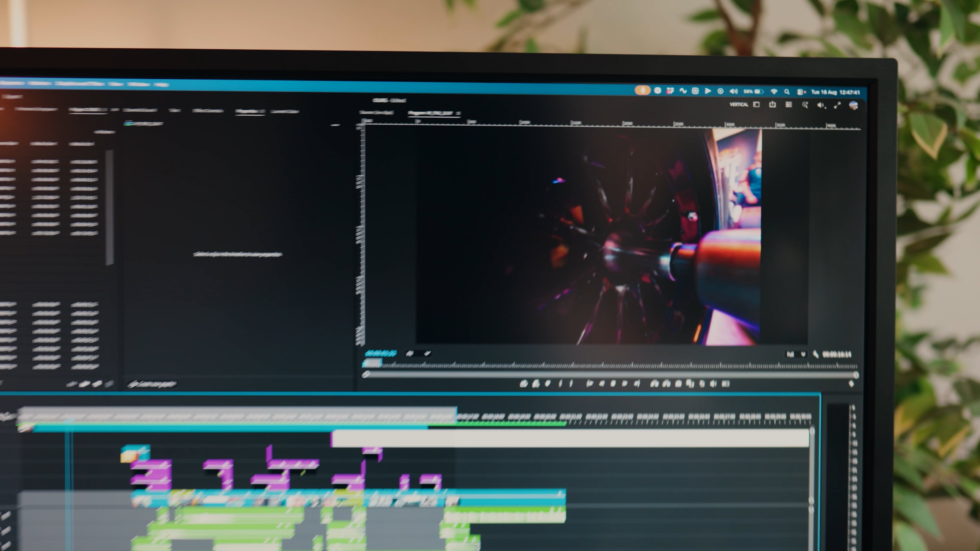980x551 pixels.
Task: Open the stacked-lines list icon in header
Action: (789, 105)
